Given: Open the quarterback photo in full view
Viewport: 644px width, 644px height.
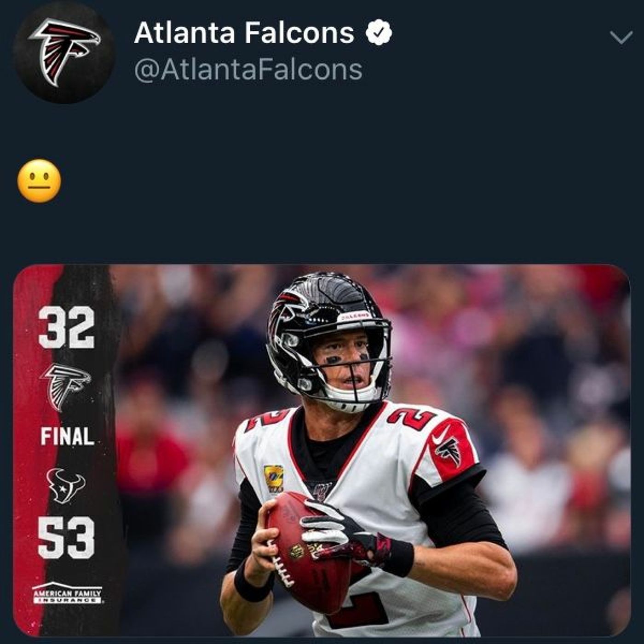Looking at the screenshot, I should click(322, 451).
